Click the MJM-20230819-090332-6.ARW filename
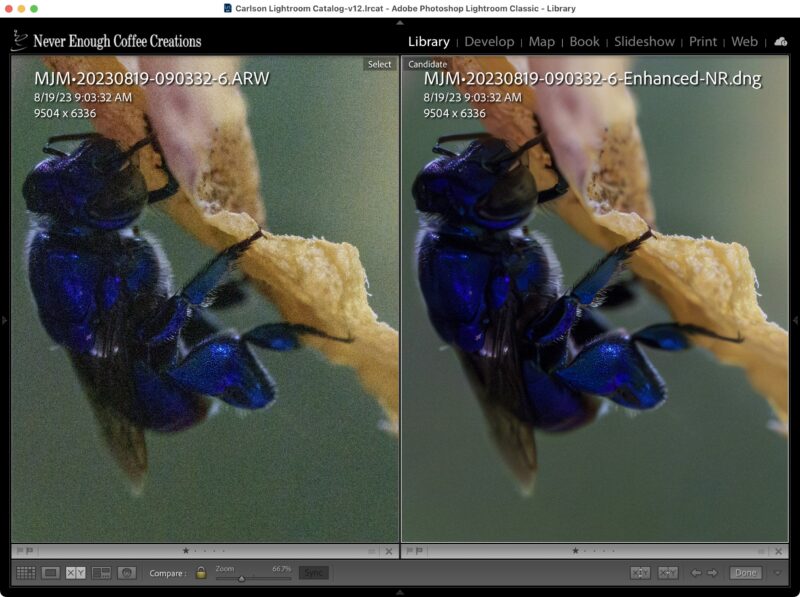Image resolution: width=800 pixels, height=597 pixels. point(152,79)
